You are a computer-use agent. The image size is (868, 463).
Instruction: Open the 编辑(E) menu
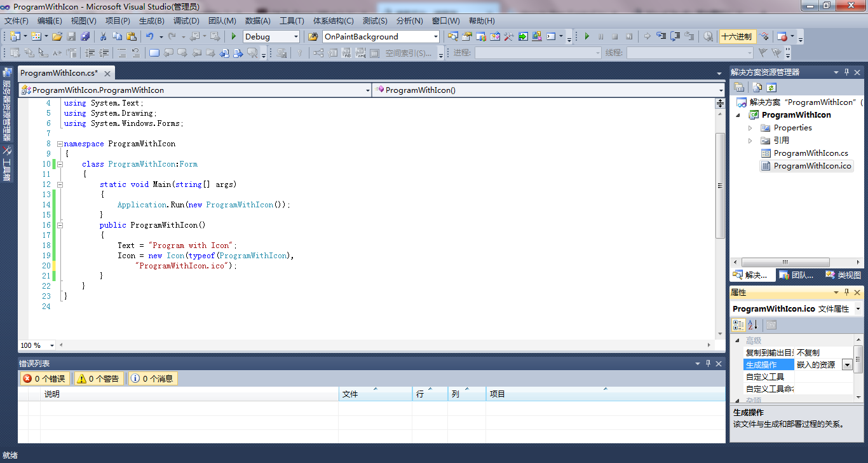click(50, 21)
